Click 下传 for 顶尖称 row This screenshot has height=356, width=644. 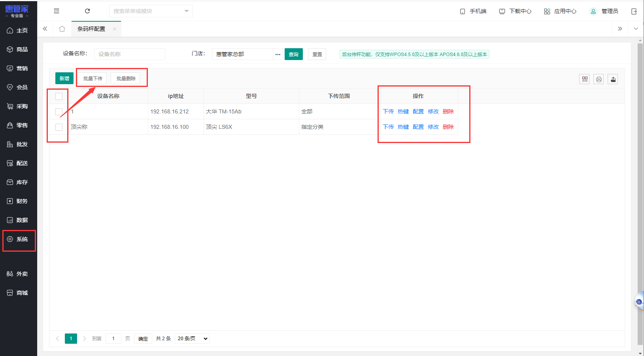[x=388, y=127]
